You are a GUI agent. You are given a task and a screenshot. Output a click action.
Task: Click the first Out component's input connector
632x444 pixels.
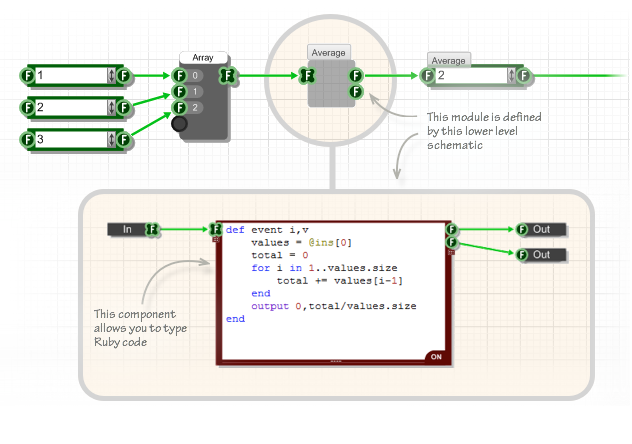(x=522, y=229)
